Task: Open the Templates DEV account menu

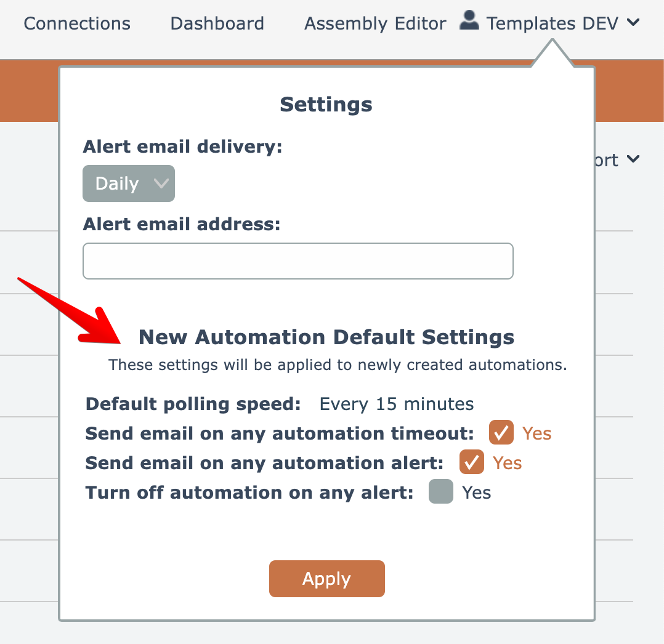Action: click(552, 24)
